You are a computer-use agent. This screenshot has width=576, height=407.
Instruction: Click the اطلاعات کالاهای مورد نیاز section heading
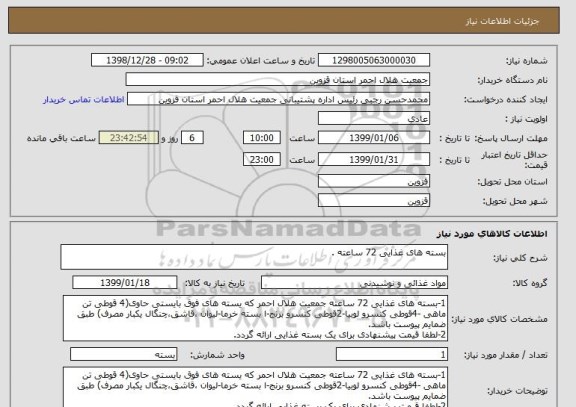tap(492, 234)
